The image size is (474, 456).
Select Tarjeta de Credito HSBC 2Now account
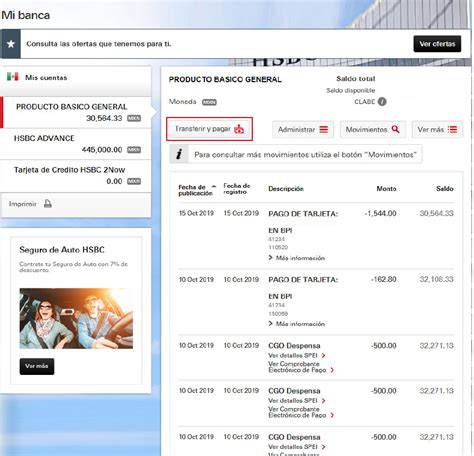pos(76,176)
